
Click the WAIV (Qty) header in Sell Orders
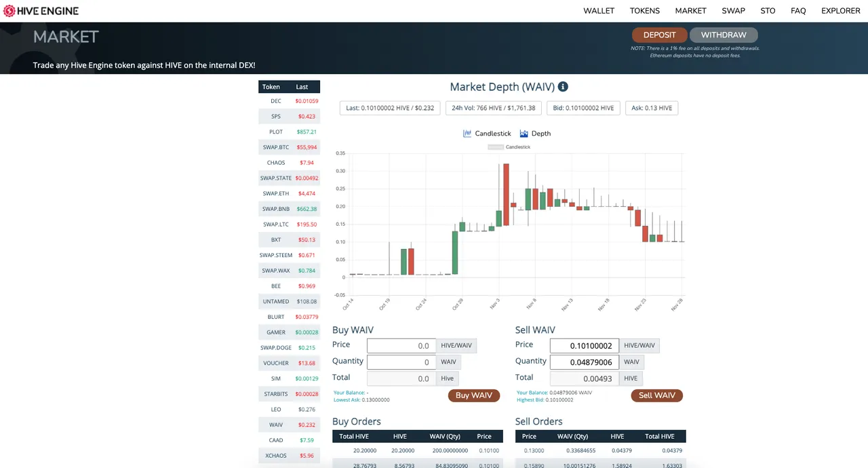click(572, 436)
